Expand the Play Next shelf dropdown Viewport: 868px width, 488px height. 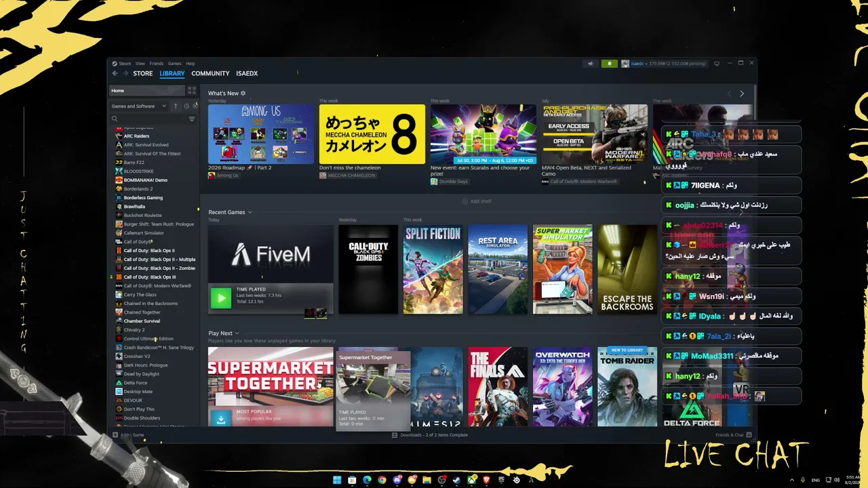237,333
